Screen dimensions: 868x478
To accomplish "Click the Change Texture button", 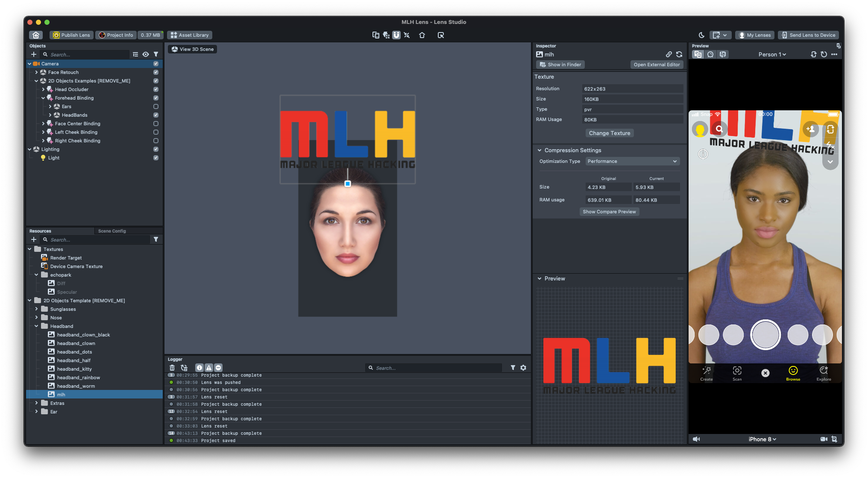I will pyautogui.click(x=609, y=133).
